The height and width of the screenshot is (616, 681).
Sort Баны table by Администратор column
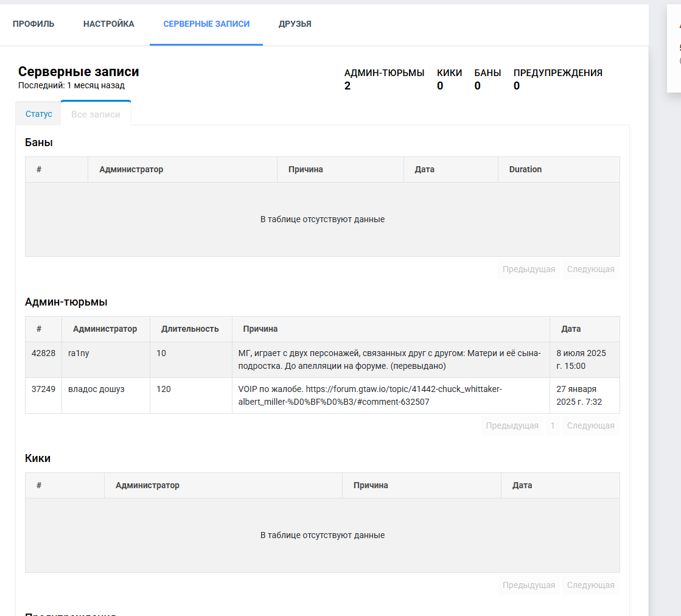183,169
